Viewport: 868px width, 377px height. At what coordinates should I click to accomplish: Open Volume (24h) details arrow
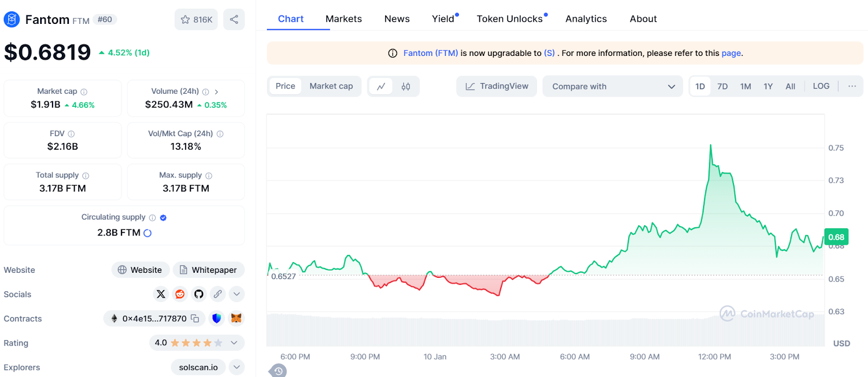(216, 92)
